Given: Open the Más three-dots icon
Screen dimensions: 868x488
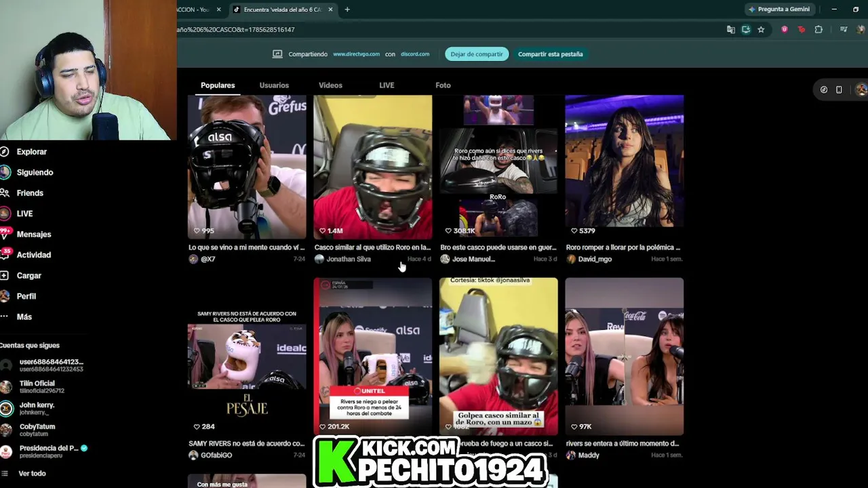Looking at the screenshot, I should click(x=4, y=317).
